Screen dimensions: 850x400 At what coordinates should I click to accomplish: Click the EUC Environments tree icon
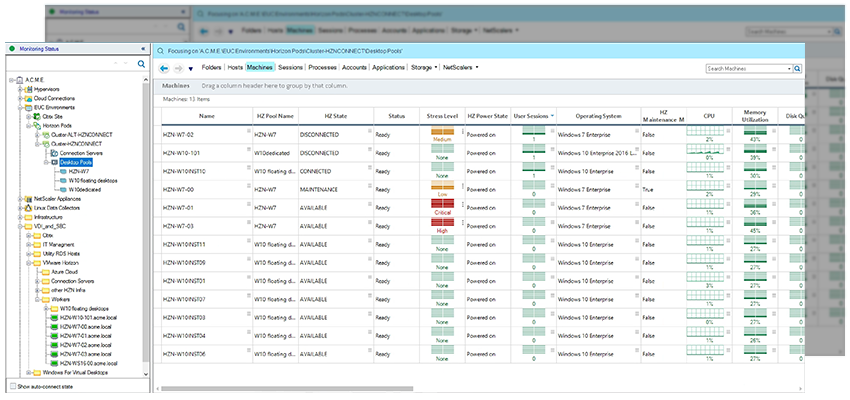[x=29, y=108]
